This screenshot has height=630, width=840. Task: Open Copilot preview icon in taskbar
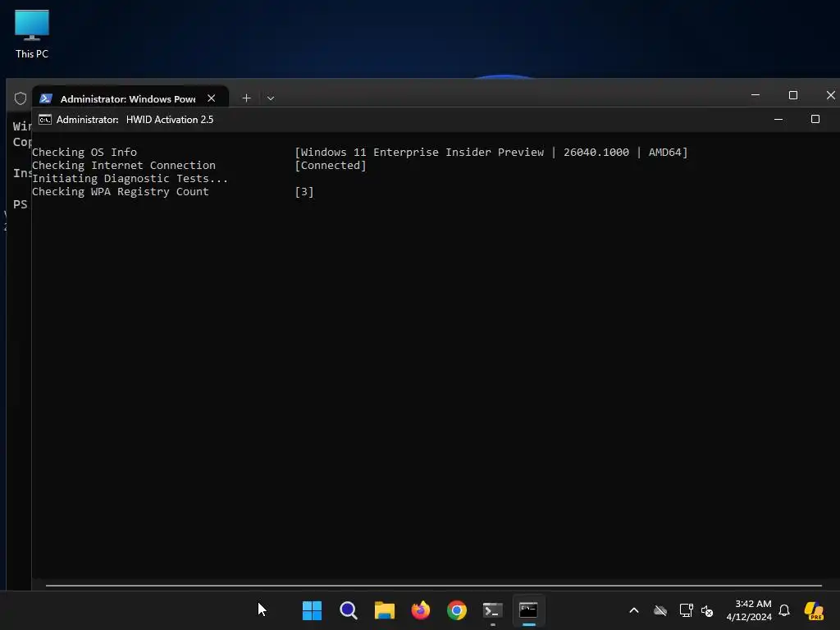[814, 610]
